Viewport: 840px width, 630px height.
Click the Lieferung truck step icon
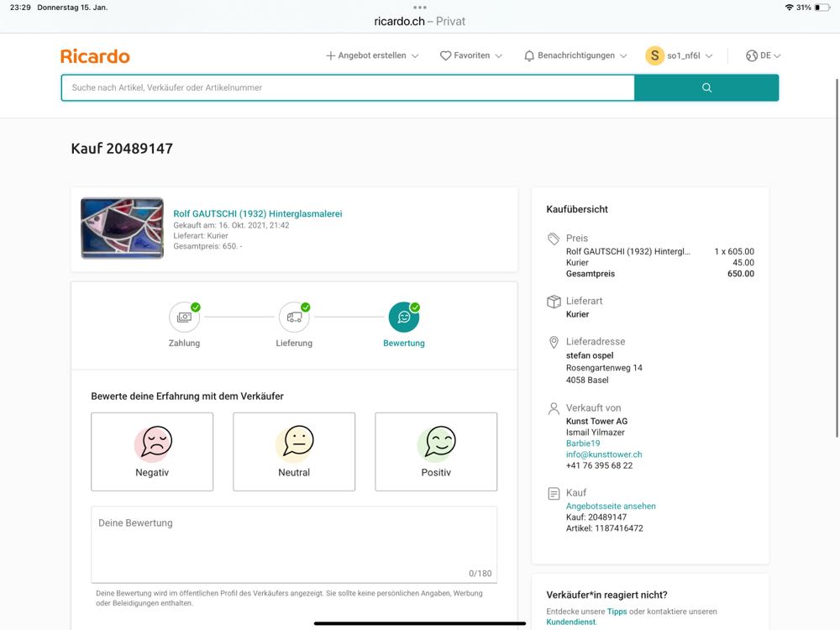294,318
